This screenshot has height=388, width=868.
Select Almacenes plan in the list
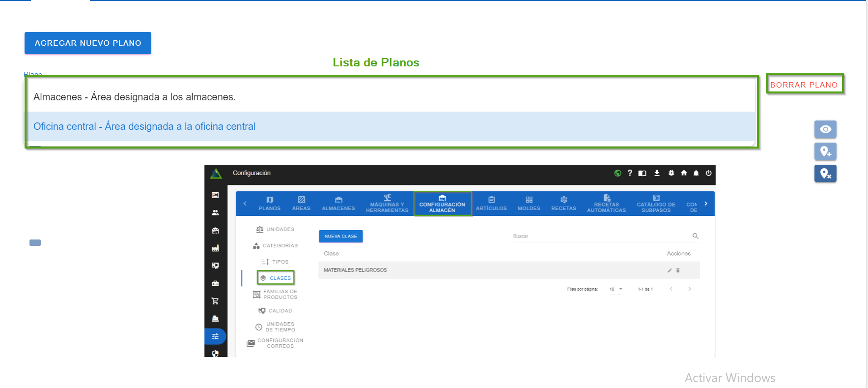point(134,97)
